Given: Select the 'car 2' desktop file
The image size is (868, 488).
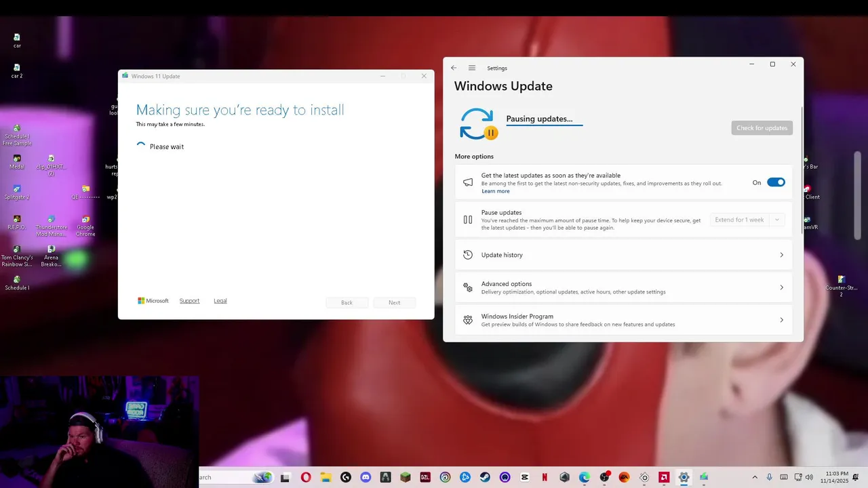Looking at the screenshot, I should 17,71.
